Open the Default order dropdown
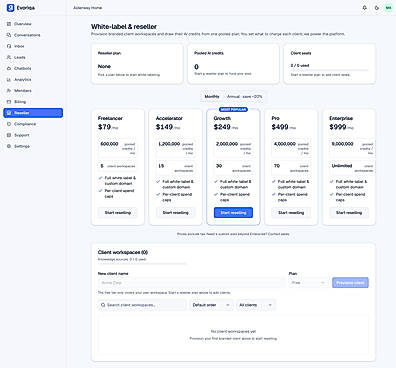Viewport: 396px width, 368px height. point(211,305)
